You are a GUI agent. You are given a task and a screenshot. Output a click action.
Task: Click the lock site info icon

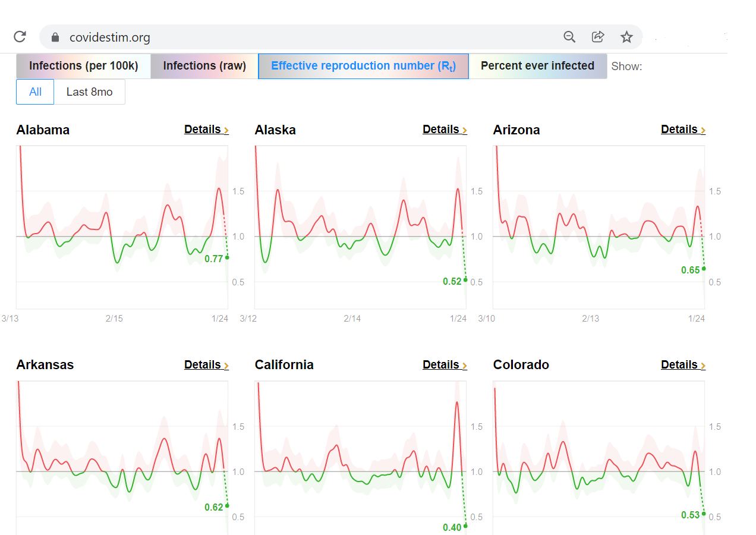click(x=55, y=37)
